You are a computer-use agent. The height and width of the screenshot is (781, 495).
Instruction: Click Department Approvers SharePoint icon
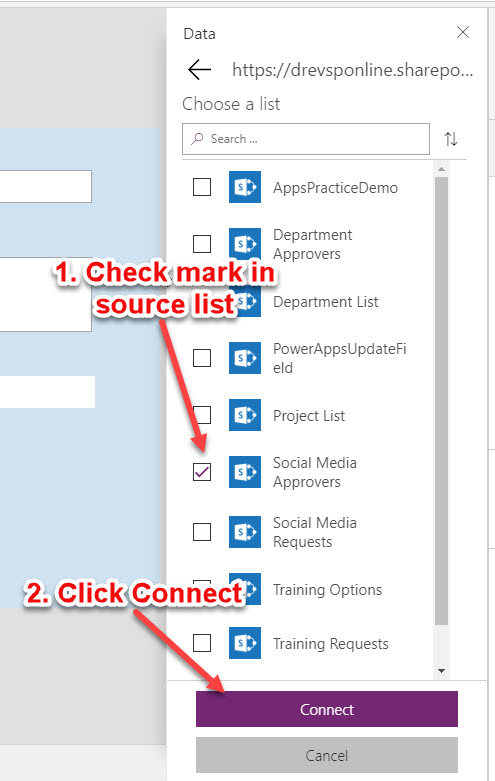click(245, 244)
